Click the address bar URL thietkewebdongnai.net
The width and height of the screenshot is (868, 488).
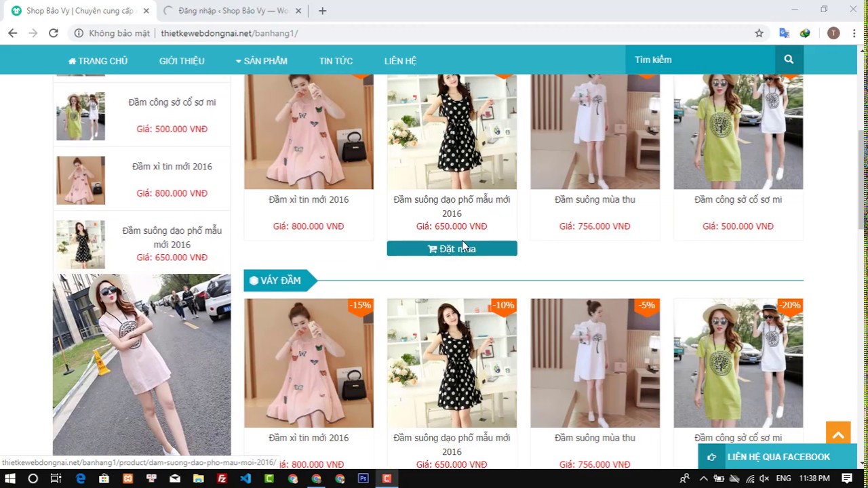[229, 33]
